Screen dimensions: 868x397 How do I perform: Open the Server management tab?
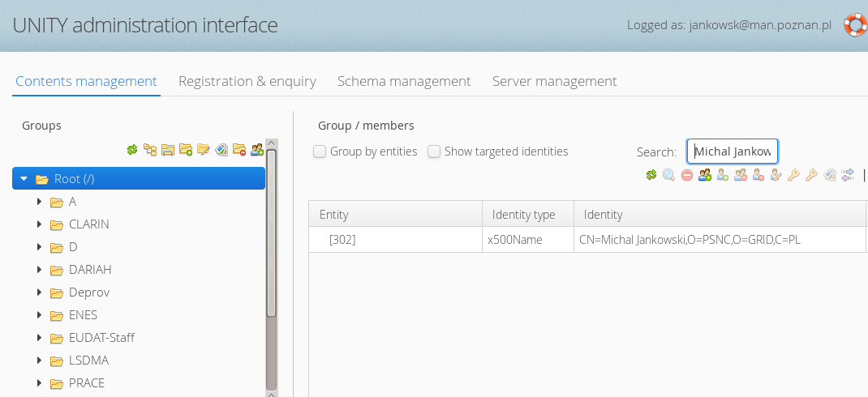(554, 81)
